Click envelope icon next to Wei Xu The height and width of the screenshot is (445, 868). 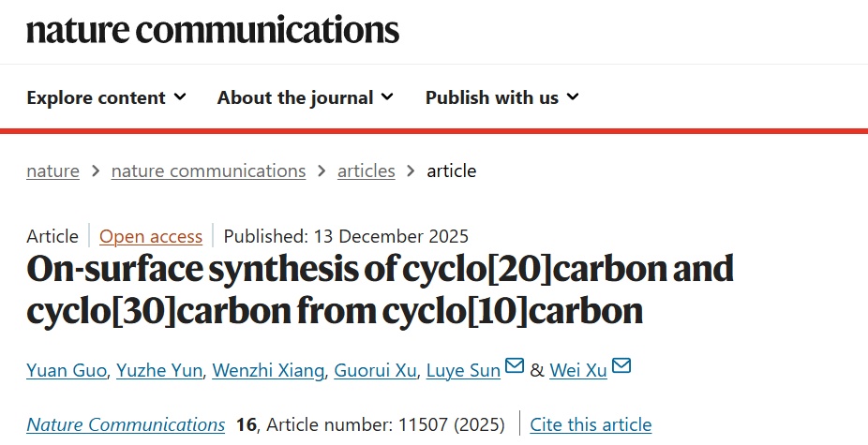[621, 366]
